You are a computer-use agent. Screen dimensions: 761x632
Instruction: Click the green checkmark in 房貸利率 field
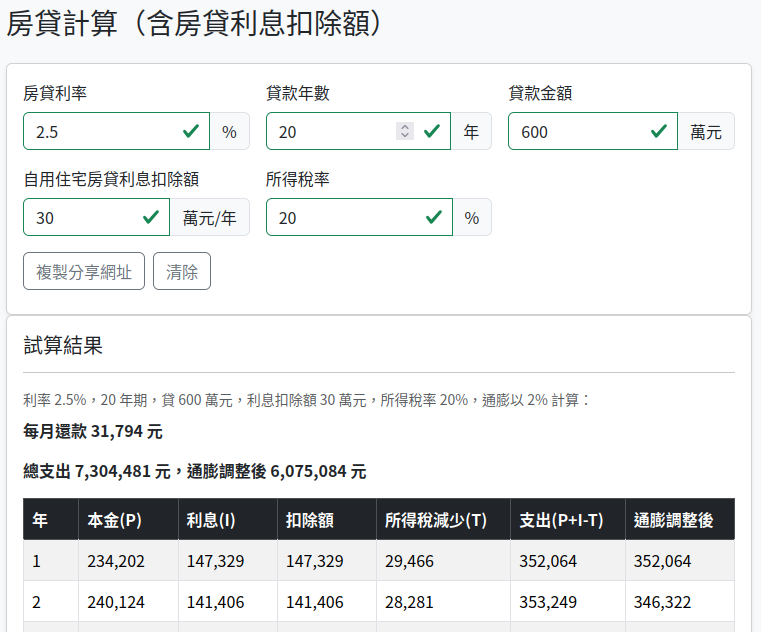(x=190, y=131)
